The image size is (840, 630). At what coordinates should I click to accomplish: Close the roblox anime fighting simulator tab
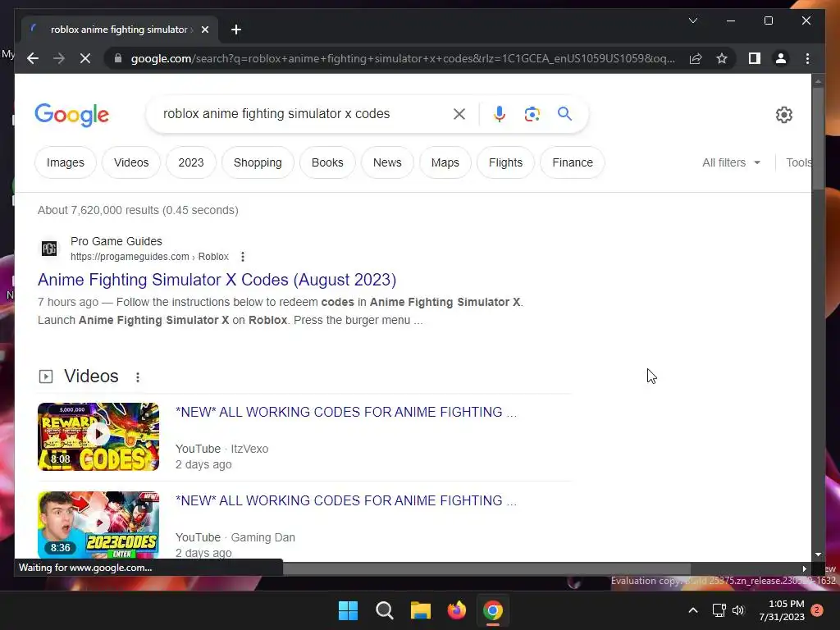204,30
